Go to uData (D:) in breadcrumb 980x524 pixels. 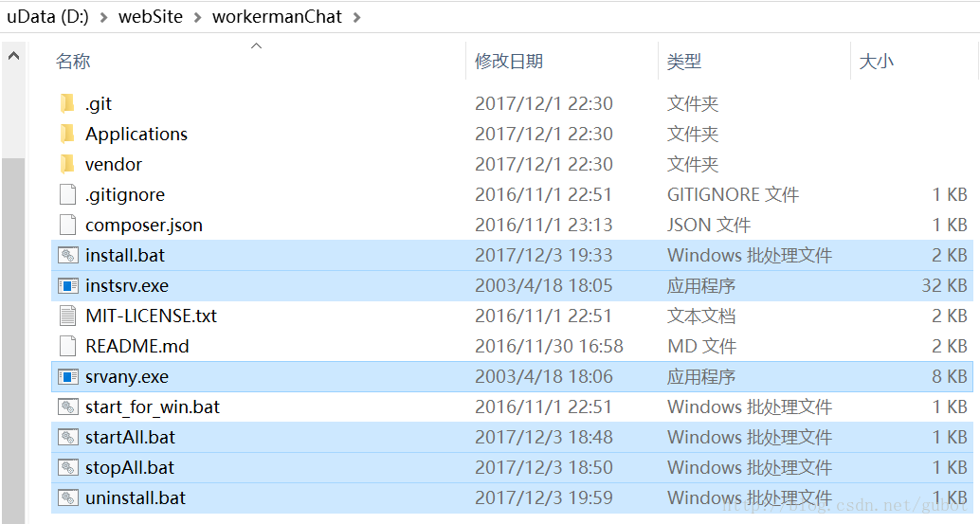point(47,17)
